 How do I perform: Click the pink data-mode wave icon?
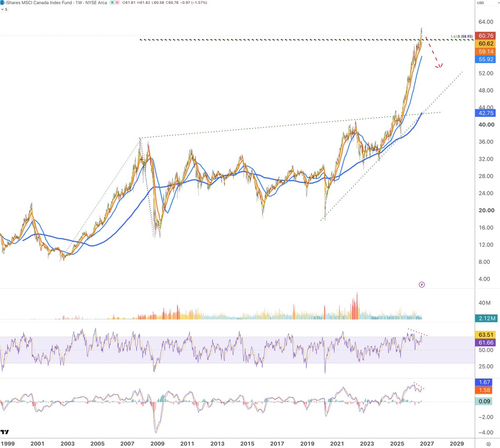(x=117, y=3)
